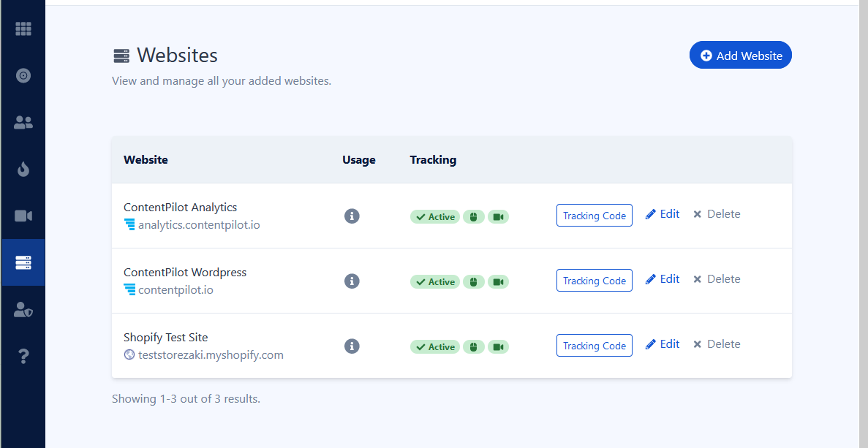Click favicon next to contentpilot.io

click(x=129, y=290)
